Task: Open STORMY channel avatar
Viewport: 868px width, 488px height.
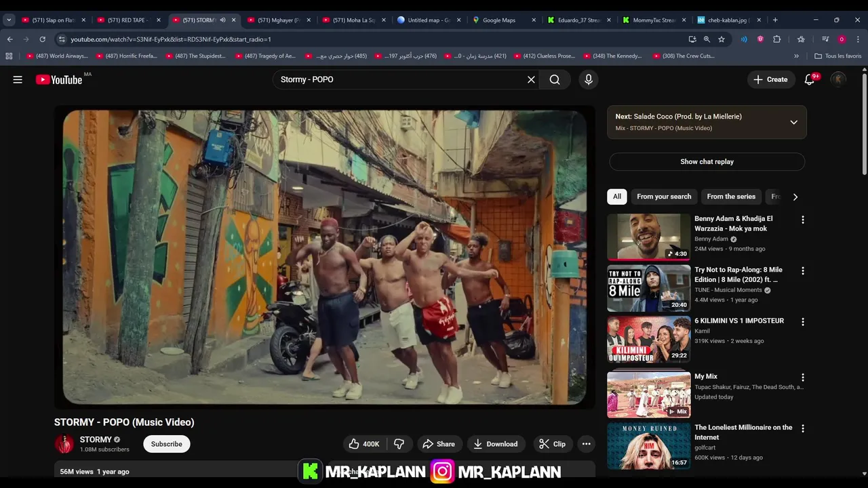Action: 64,444
